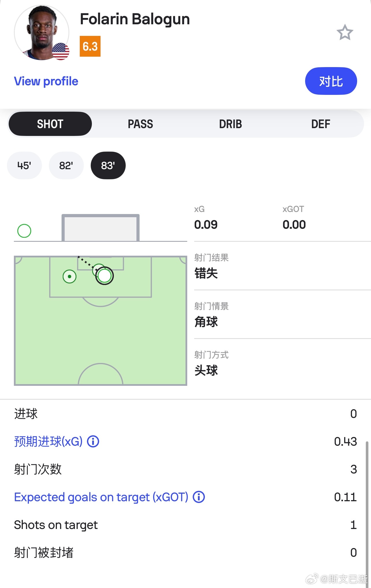The height and width of the screenshot is (588, 371).
Task: Tap the 6.3 rating badge
Action: (90, 46)
